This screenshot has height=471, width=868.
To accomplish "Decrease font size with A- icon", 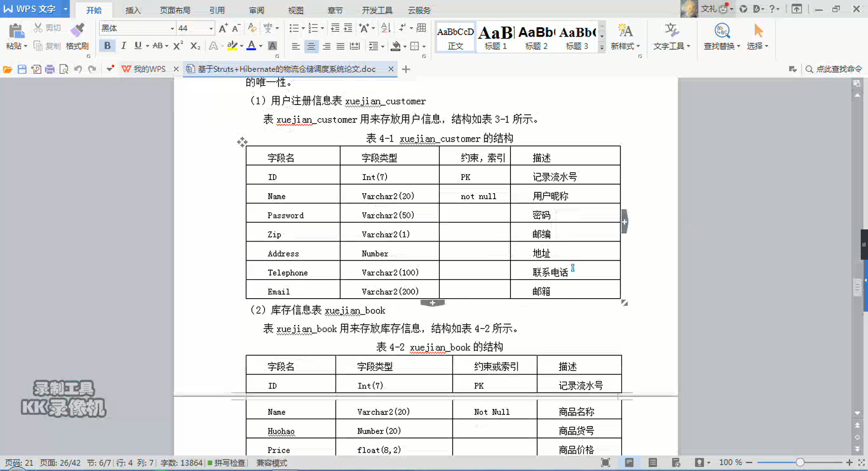I will tap(236, 28).
